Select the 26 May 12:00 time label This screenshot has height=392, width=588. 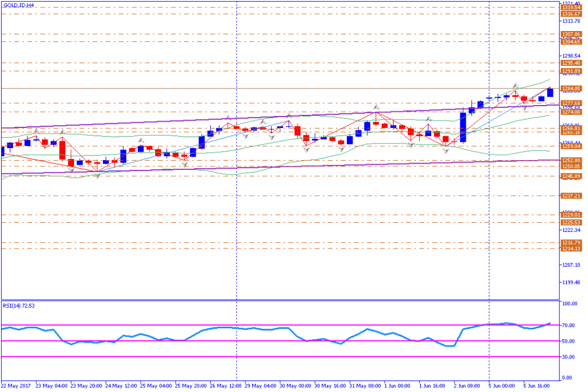click(226, 386)
